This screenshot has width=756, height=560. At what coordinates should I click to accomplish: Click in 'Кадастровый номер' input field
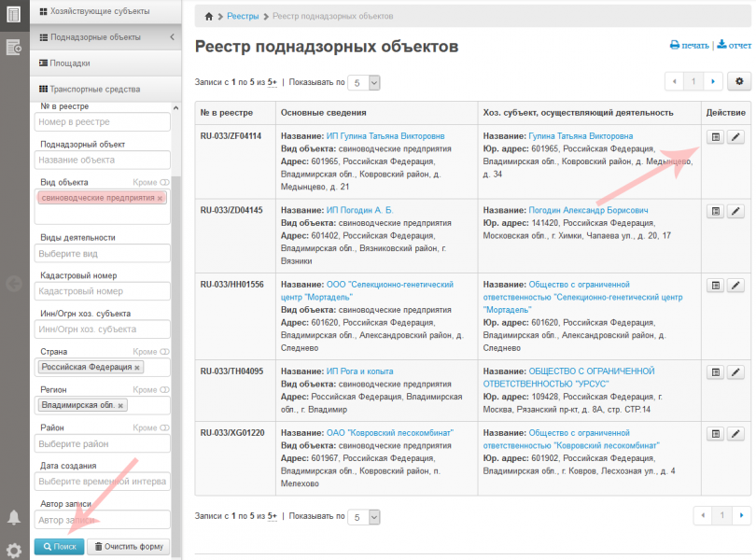pyautogui.click(x=103, y=292)
